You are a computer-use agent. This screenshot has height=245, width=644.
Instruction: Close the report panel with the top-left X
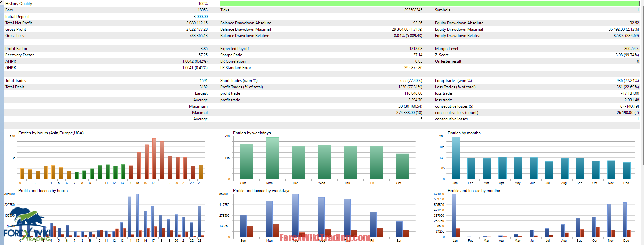click(x=2, y=2)
